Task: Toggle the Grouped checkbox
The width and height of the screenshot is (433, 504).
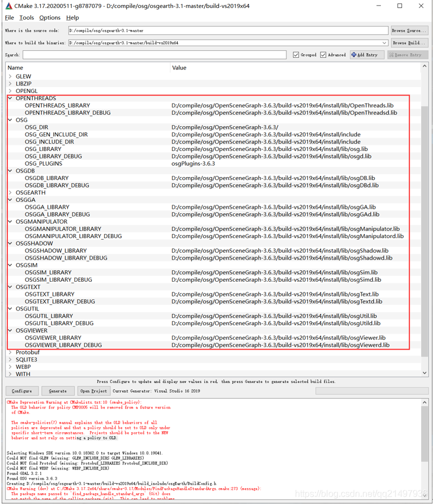Action: 296,55
